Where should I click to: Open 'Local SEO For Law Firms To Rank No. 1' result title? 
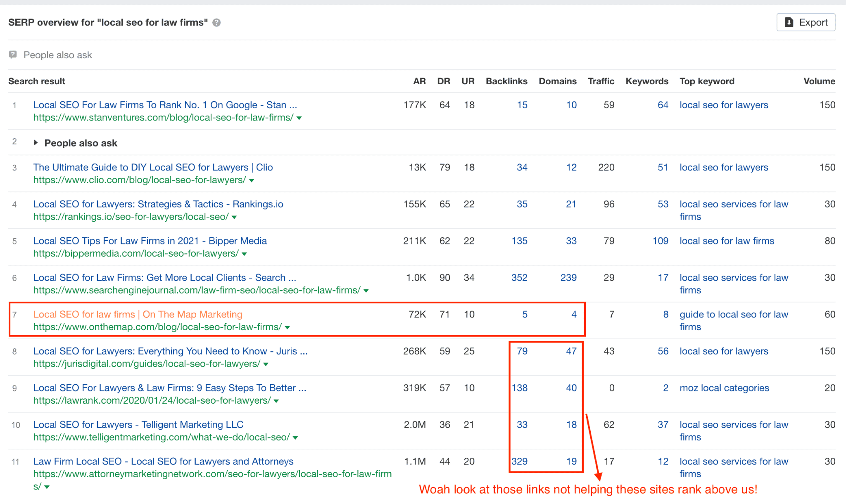coord(165,105)
